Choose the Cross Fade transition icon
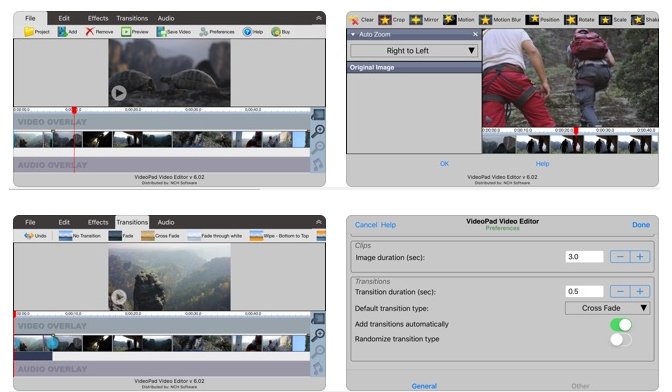672x392 pixels. [x=147, y=236]
